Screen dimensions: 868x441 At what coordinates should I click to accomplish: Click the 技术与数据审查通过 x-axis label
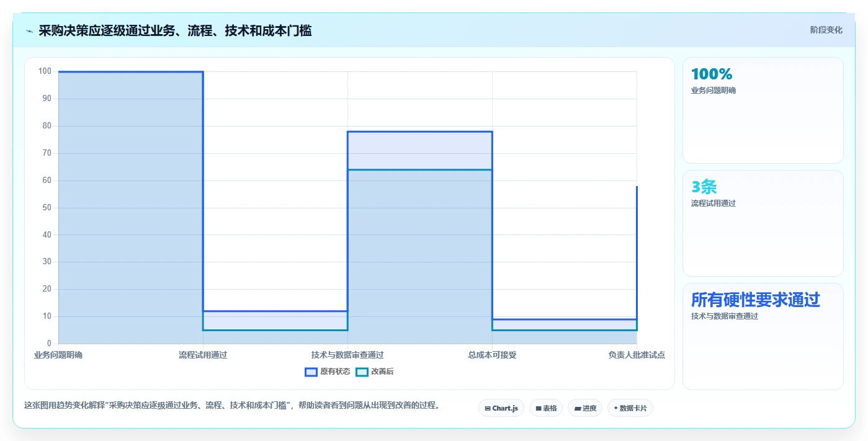click(347, 355)
